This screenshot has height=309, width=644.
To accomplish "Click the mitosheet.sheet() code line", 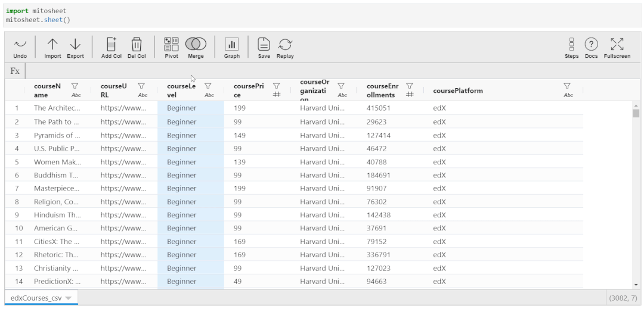I will [38, 20].
